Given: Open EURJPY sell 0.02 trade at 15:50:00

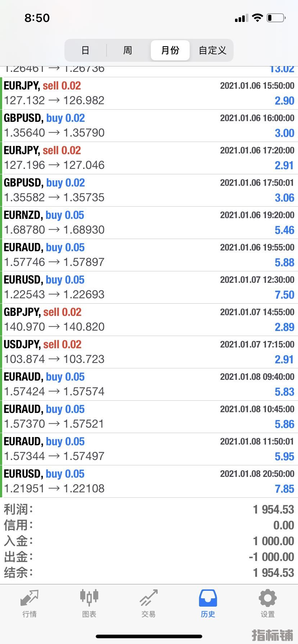Looking at the screenshot, I should [149, 93].
